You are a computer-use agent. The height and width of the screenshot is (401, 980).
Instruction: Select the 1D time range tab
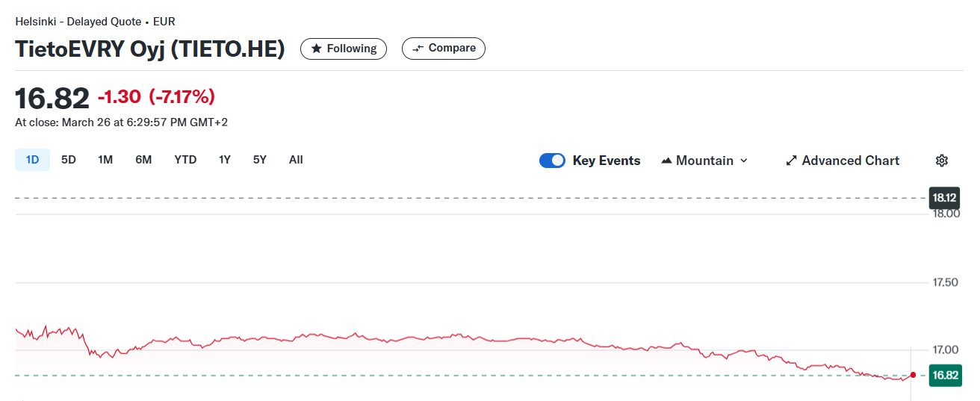33,160
